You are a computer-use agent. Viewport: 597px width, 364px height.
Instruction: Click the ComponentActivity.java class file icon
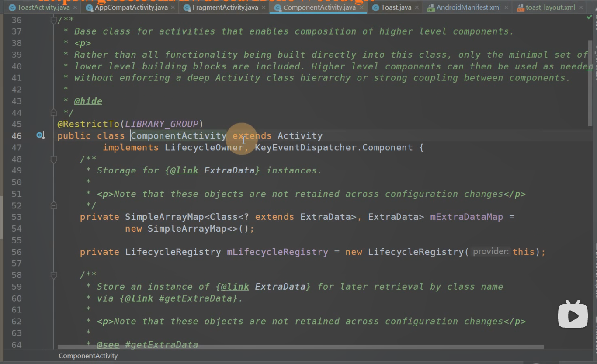tap(278, 7)
